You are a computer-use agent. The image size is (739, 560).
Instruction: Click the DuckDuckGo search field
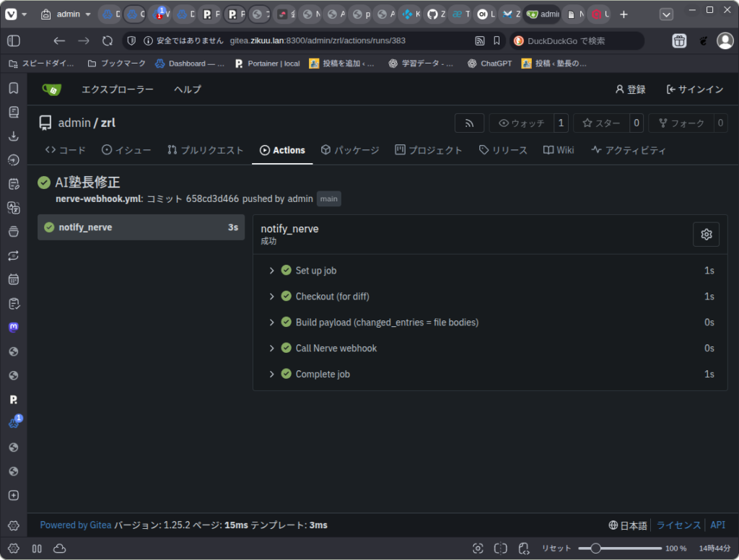577,41
